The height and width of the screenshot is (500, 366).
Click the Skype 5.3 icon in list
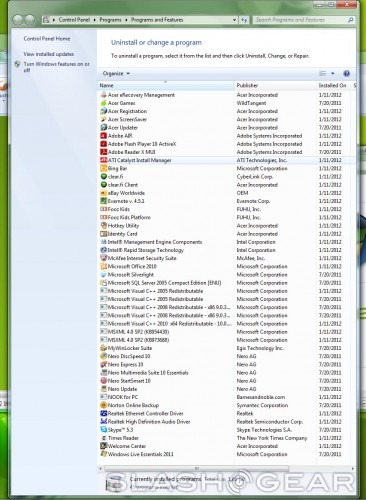[104, 430]
